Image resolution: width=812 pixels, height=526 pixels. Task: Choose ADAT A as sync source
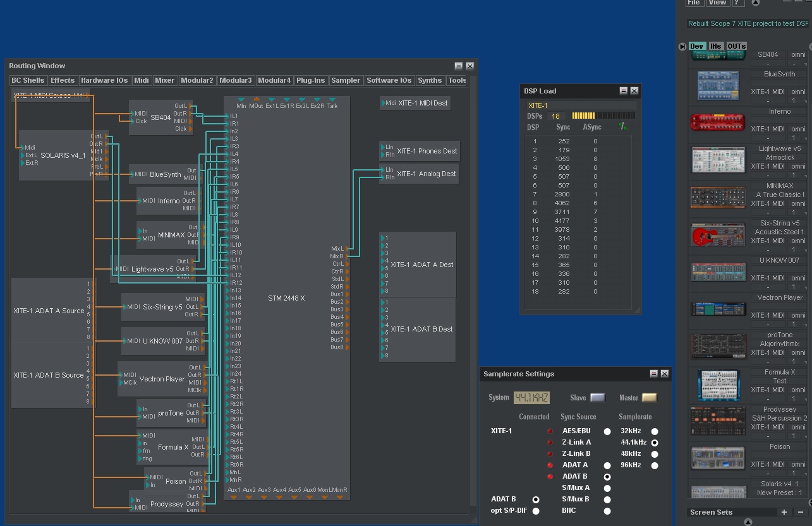(607, 465)
